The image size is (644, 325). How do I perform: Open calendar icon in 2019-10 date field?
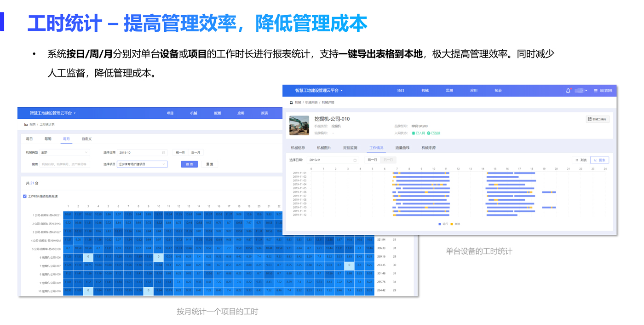point(163,152)
